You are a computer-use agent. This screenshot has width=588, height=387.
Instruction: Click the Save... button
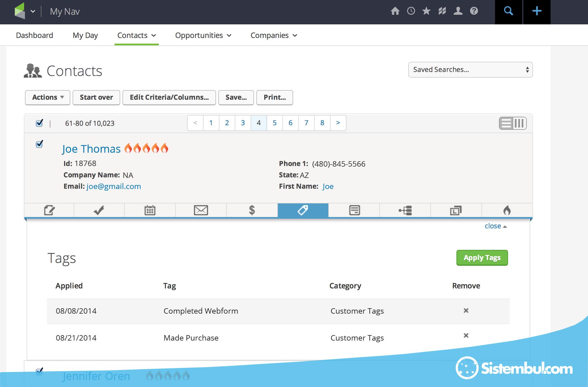coord(236,97)
